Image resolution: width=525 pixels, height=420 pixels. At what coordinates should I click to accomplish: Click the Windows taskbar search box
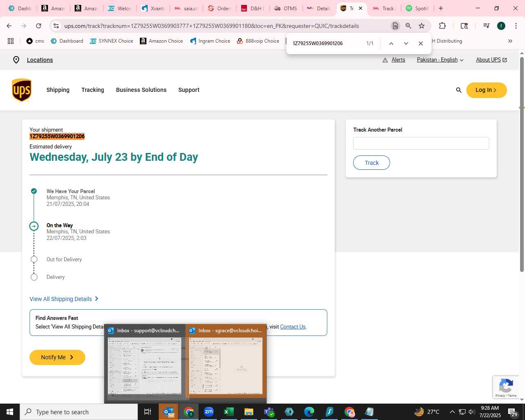point(79,412)
